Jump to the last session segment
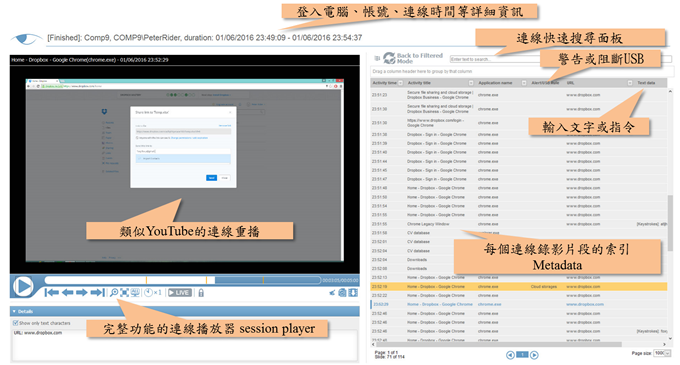 pyautogui.click(x=98, y=293)
